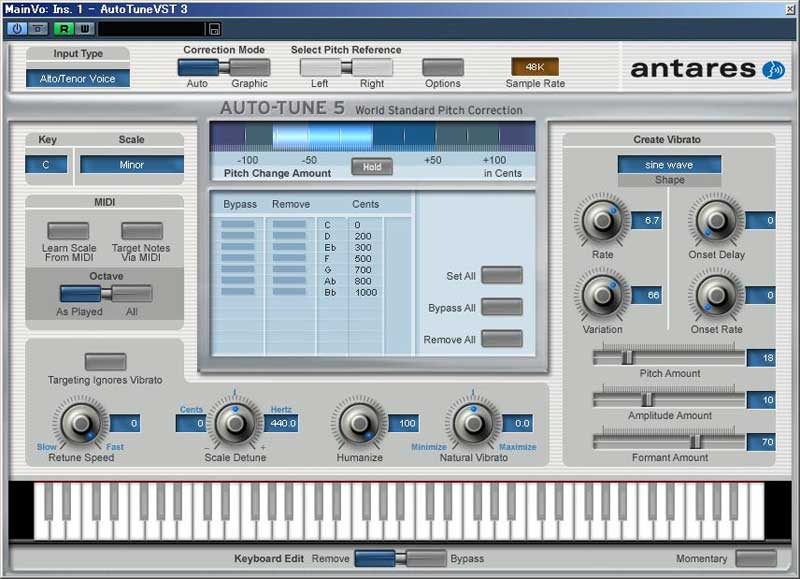The image size is (800, 579).
Task: Click the Bypass All button
Action: click(502, 307)
